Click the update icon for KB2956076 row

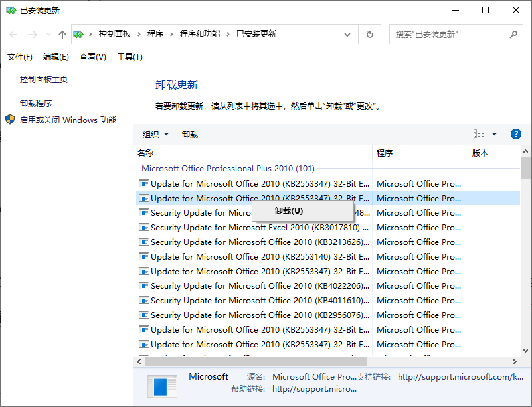144,315
